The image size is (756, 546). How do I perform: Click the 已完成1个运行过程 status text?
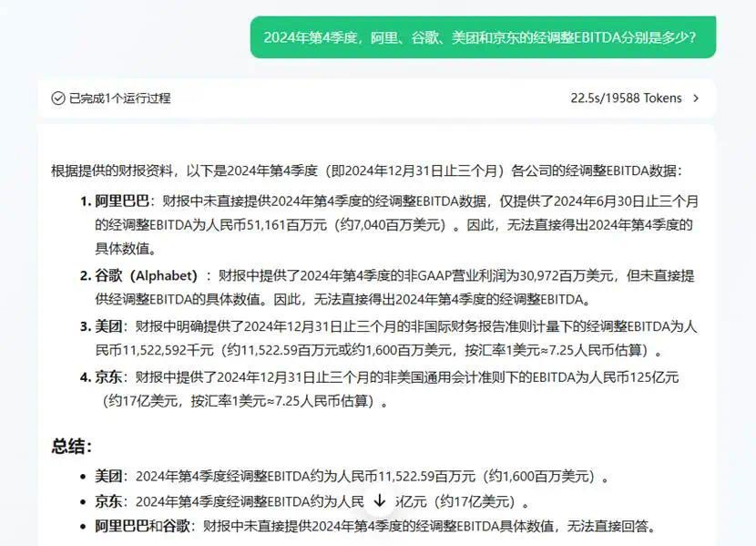119,98
